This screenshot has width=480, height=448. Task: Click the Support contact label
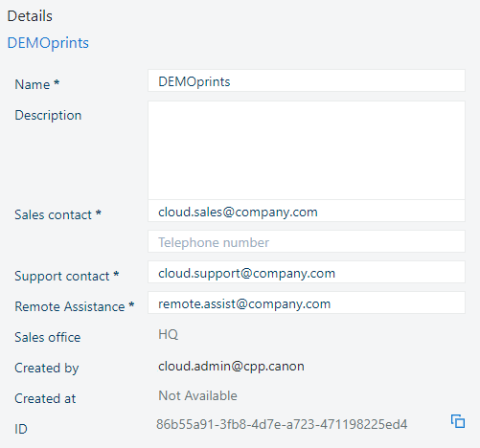(67, 276)
